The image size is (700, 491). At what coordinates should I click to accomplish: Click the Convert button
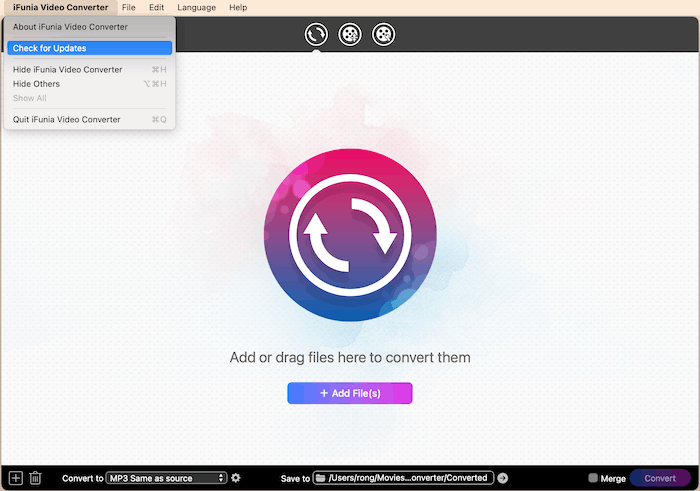(660, 478)
